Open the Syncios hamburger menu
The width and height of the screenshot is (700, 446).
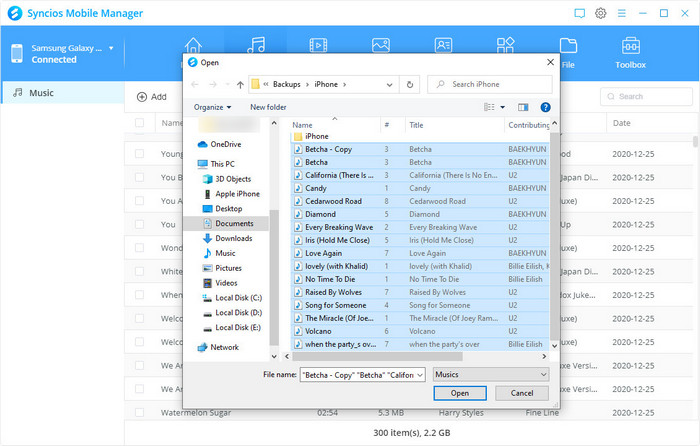(x=621, y=13)
